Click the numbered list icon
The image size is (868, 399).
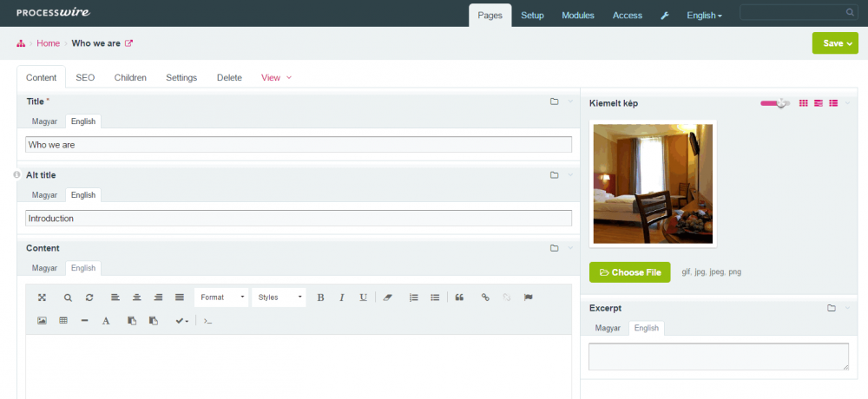tap(414, 298)
